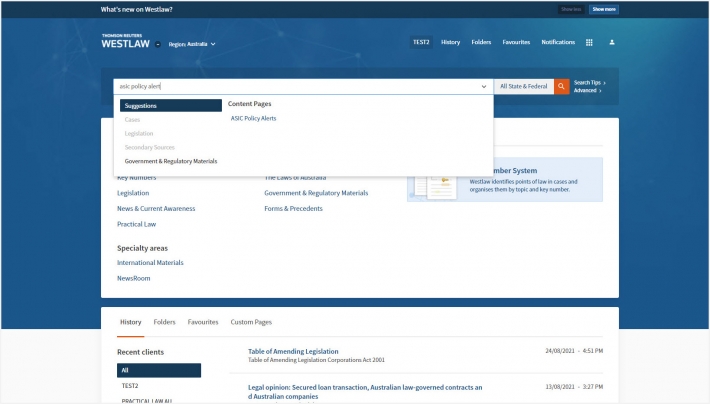Open NewsRoom link

(134, 279)
